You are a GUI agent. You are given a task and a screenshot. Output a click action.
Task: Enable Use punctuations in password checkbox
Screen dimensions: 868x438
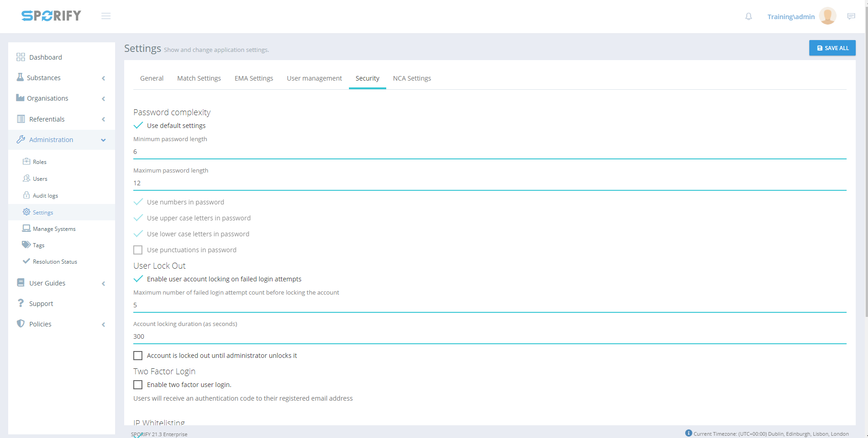pyautogui.click(x=138, y=250)
